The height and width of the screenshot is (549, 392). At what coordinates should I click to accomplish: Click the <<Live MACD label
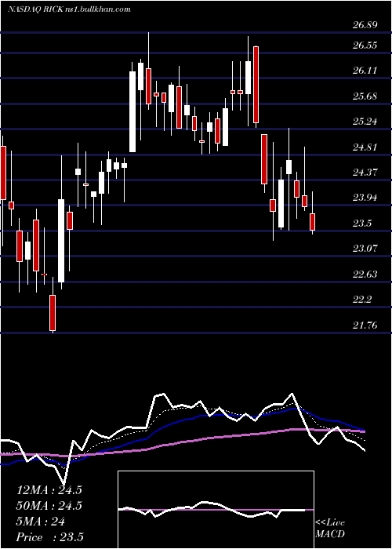point(330,529)
